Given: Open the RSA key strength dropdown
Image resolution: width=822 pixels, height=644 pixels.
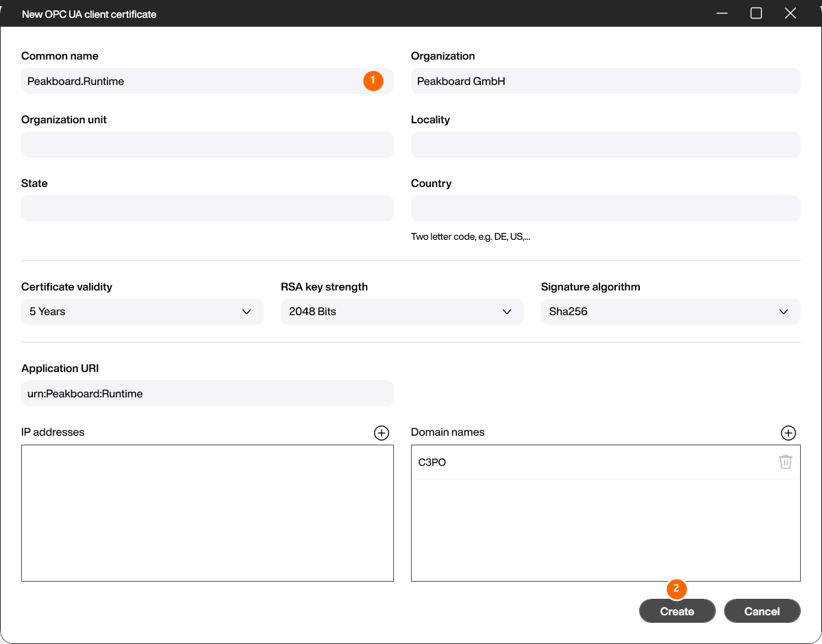Looking at the screenshot, I should 402,312.
